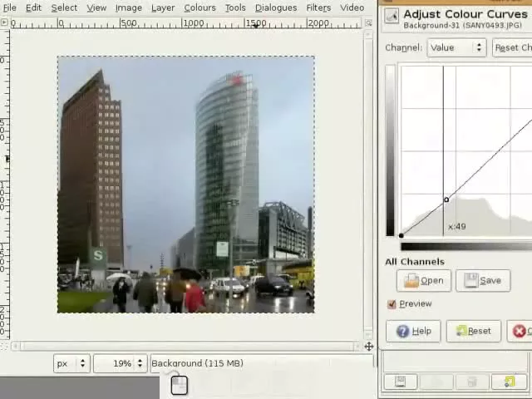Open the Edit menu
Image resolution: width=532 pixels, height=399 pixels.
pos(33,7)
